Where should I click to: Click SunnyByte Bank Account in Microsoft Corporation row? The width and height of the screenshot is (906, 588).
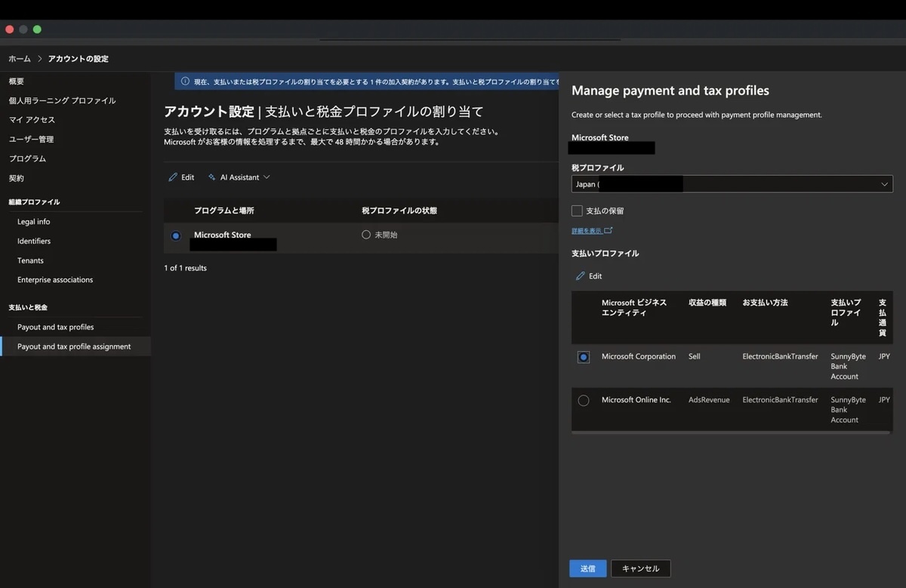coord(848,366)
